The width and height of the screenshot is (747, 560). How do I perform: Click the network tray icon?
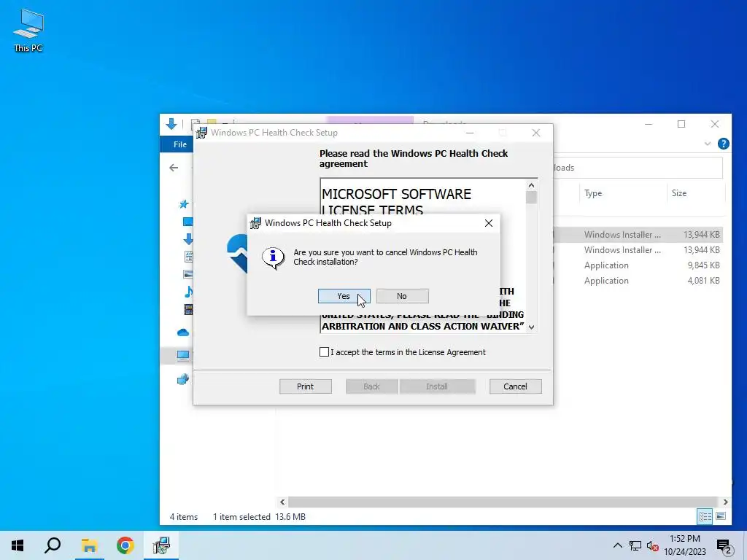click(635, 545)
